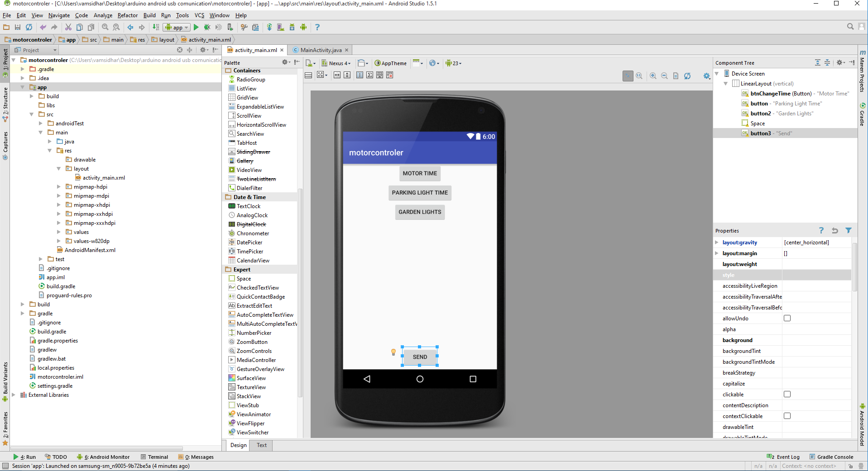This screenshot has height=471, width=868.
Task: Open the Refactor menu
Action: [x=128, y=15]
